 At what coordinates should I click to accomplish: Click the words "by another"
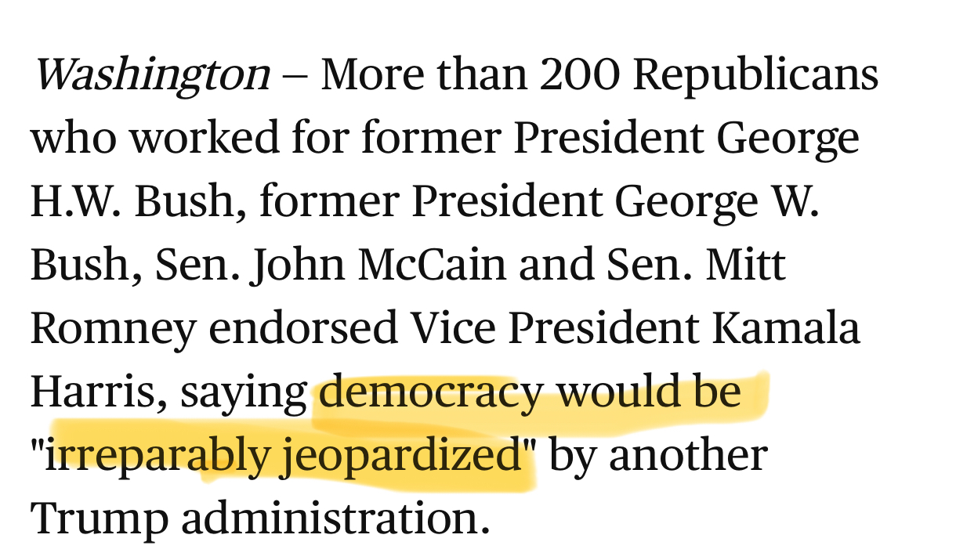(657, 455)
